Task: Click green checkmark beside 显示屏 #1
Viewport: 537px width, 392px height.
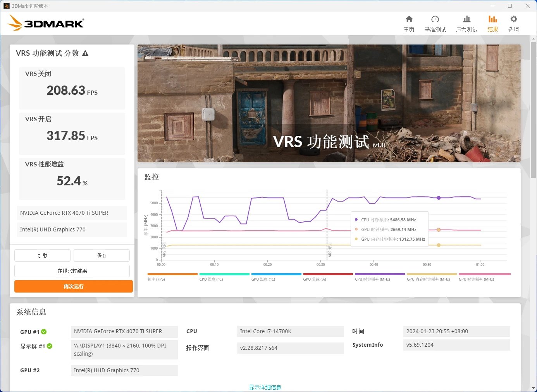Action: (x=50, y=346)
